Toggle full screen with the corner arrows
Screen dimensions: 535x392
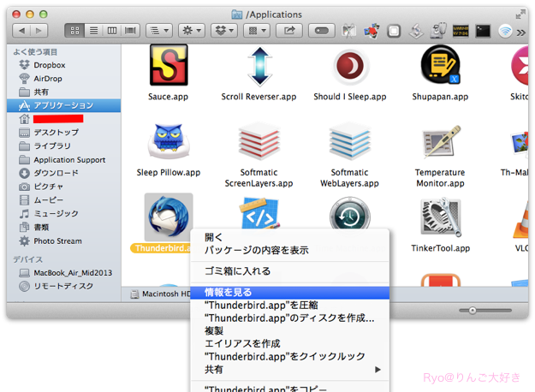[520, 15]
